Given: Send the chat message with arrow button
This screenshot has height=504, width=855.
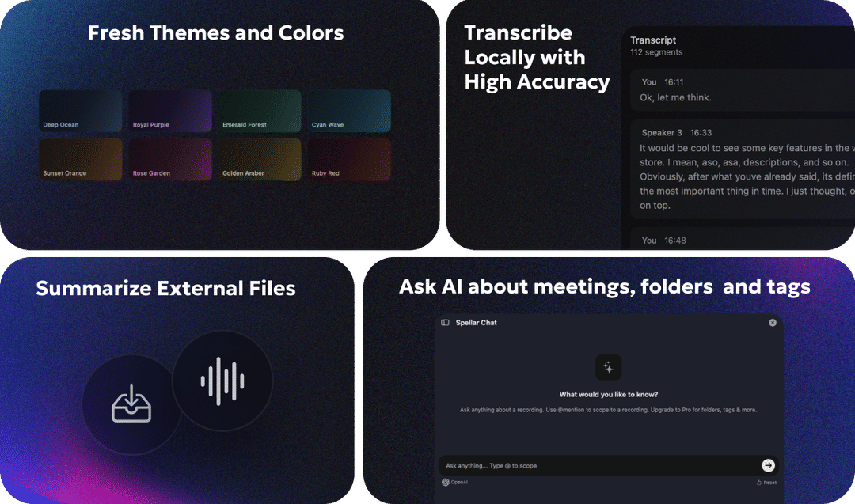Looking at the screenshot, I should pyautogui.click(x=768, y=465).
